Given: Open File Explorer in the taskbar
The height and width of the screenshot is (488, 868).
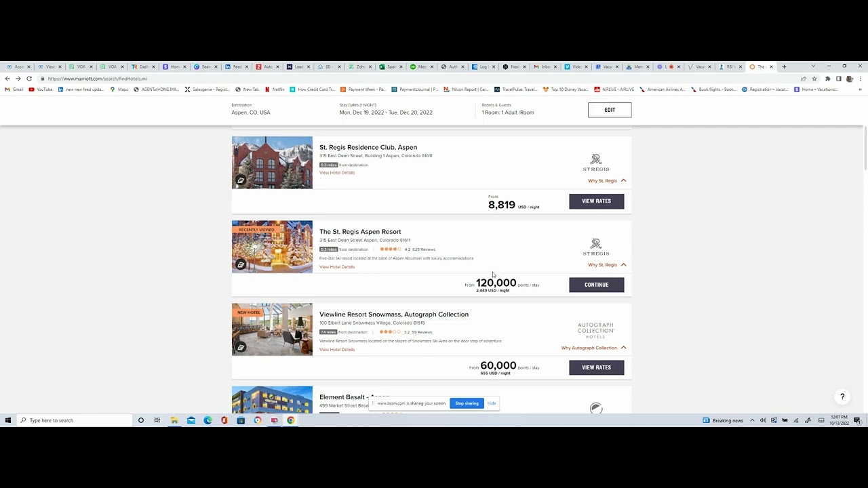Looking at the screenshot, I should click(x=174, y=420).
